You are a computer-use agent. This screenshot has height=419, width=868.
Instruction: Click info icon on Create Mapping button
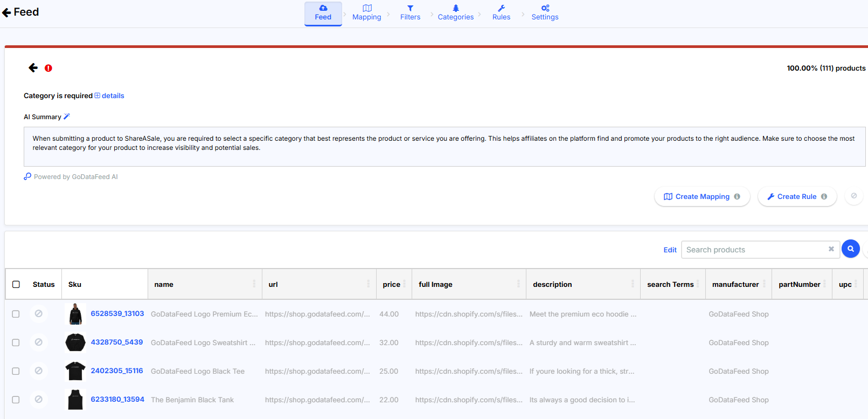click(737, 197)
